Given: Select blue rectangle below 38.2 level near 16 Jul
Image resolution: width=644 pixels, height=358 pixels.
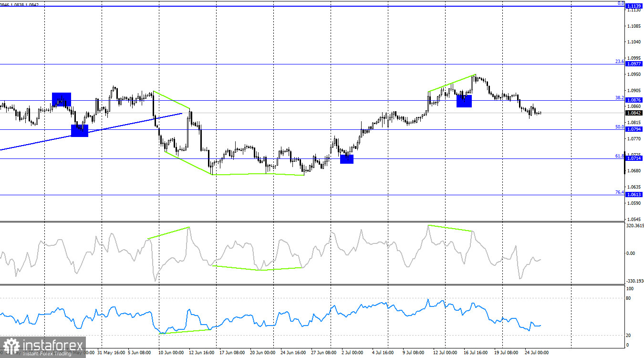Looking at the screenshot, I should click(464, 101).
